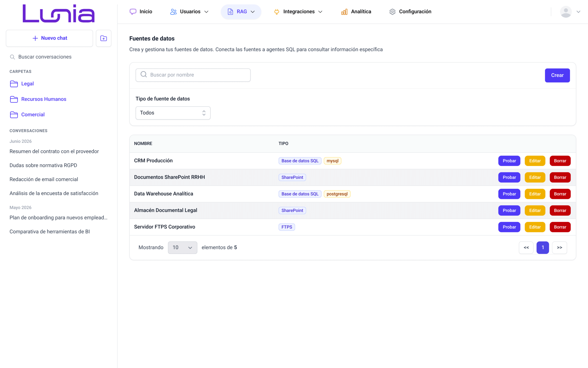588x368 pixels.
Task: Click the Lunia logo
Action: click(59, 13)
